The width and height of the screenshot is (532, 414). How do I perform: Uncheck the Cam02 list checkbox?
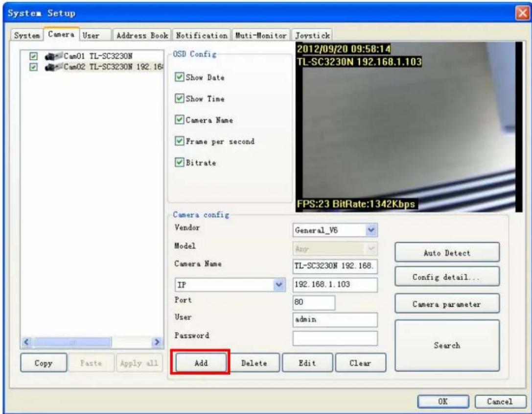coord(33,67)
